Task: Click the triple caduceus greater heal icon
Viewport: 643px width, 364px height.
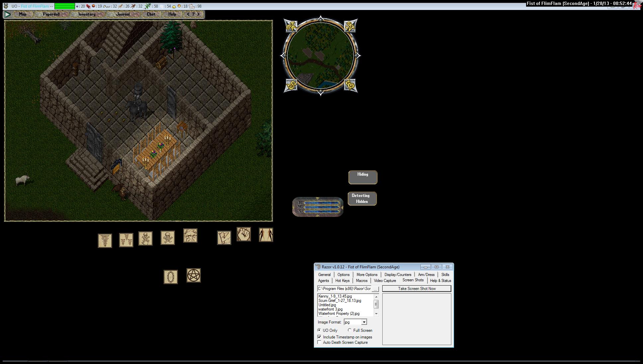Action: (x=126, y=240)
